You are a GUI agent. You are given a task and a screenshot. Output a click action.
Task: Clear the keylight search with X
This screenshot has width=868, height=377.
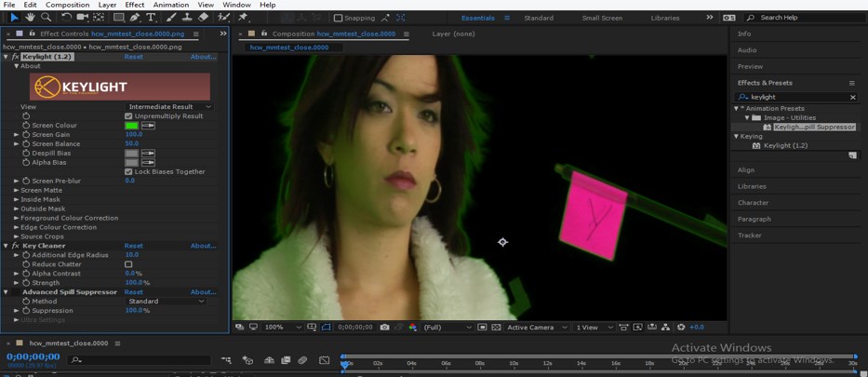tap(852, 98)
